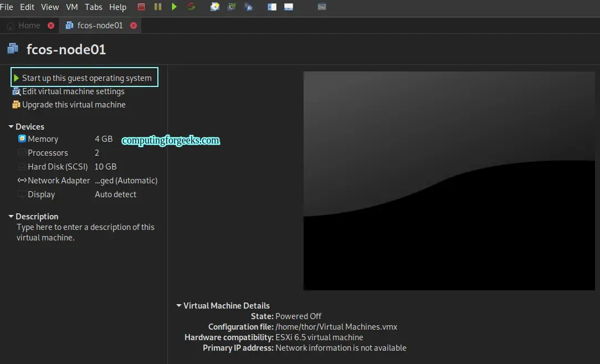Image resolution: width=600 pixels, height=364 pixels.
Task: Edit virtual machine settings
Action: (x=73, y=91)
